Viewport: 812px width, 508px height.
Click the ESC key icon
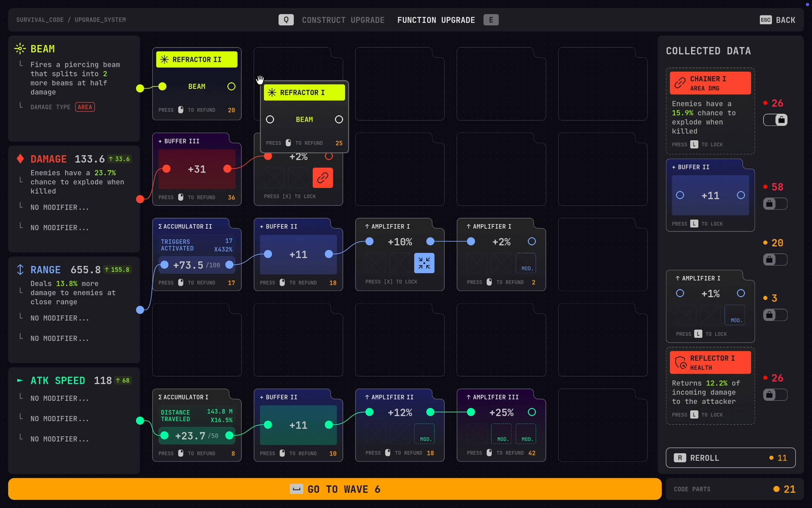[765, 20]
